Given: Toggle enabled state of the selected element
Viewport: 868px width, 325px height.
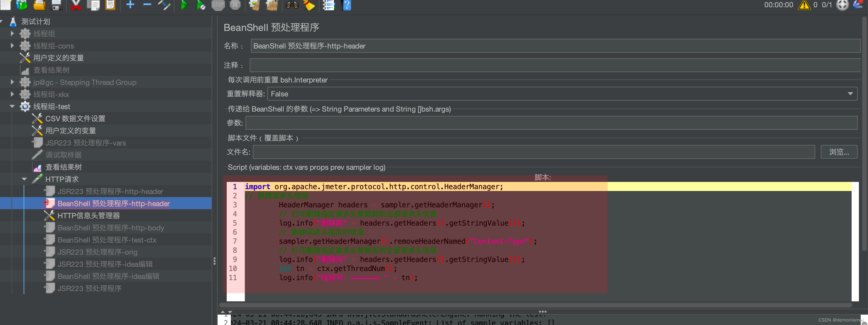Looking at the screenshot, I should 165,5.
